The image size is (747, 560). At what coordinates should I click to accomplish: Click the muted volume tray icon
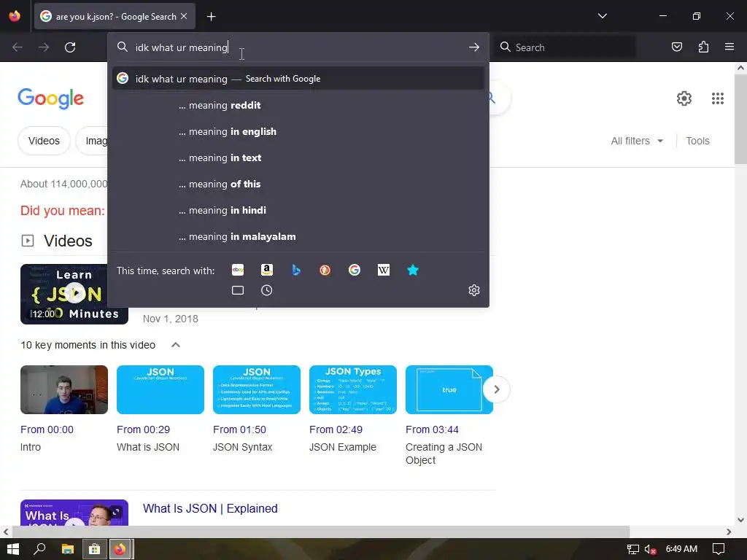pyautogui.click(x=650, y=550)
